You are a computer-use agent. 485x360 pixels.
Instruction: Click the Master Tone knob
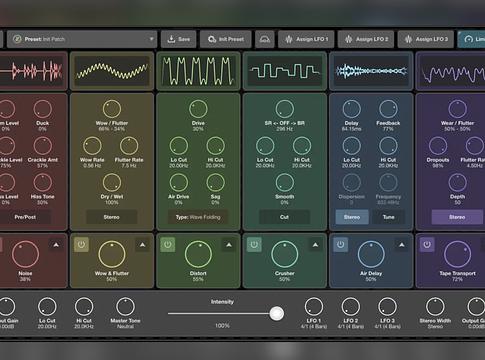(125, 307)
